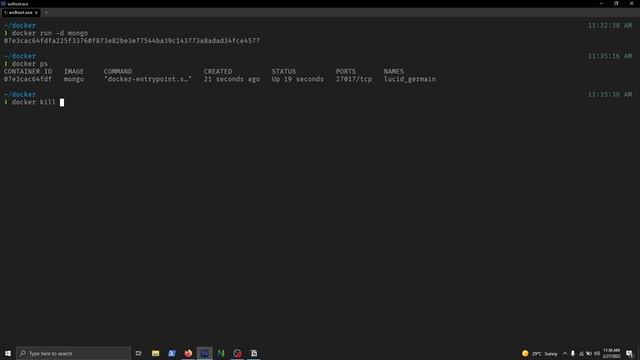Open the green N app in the taskbar
The image size is (640, 360).
(x=221, y=353)
